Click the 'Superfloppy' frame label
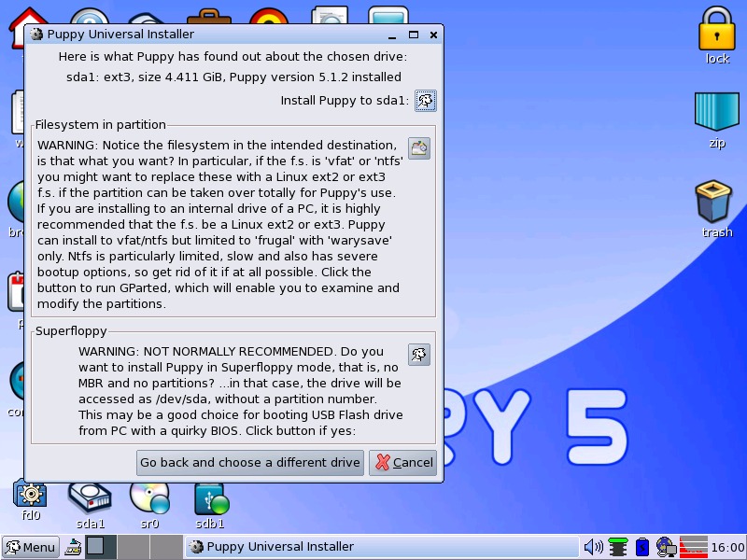This screenshot has width=747, height=560. tap(71, 331)
